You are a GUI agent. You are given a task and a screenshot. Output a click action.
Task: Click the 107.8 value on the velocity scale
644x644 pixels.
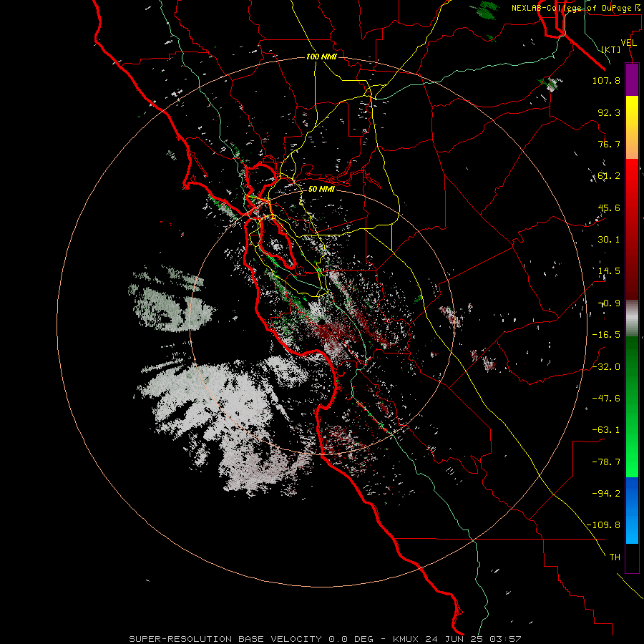click(x=606, y=80)
